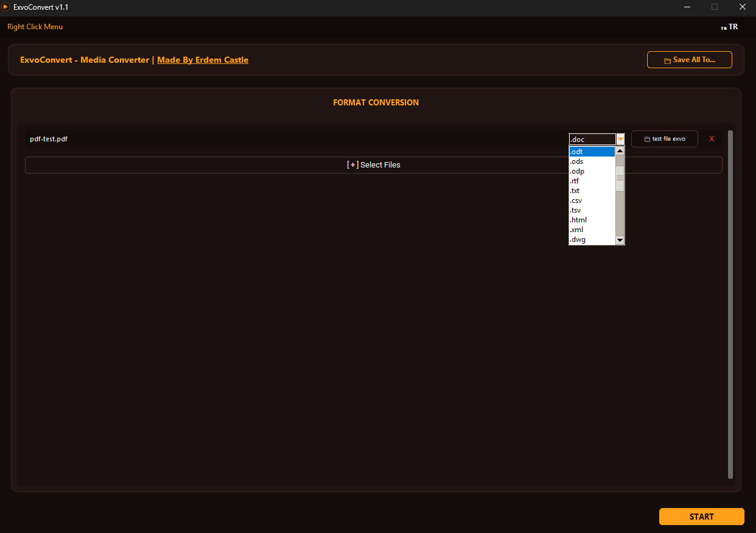Screen dimensions: 756x533
Task: Remove pdf-test.pdf with the red X
Action: point(712,139)
